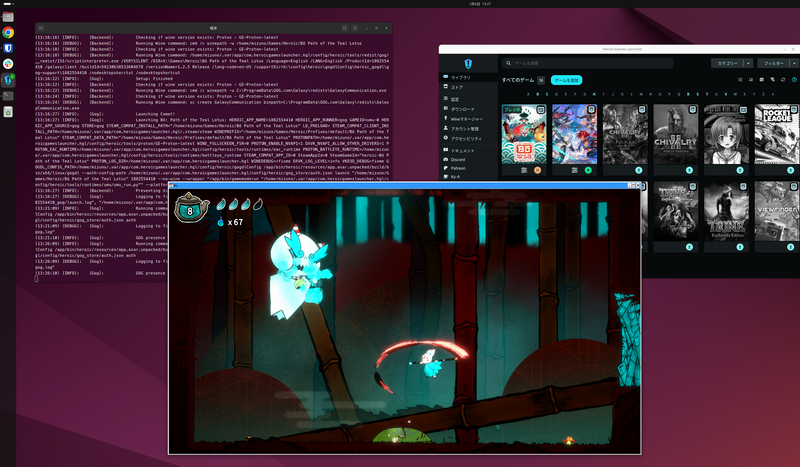Open settings icon under Bō game card
Image resolution: width=800 pixels, height=467 pixels.
click(523, 170)
